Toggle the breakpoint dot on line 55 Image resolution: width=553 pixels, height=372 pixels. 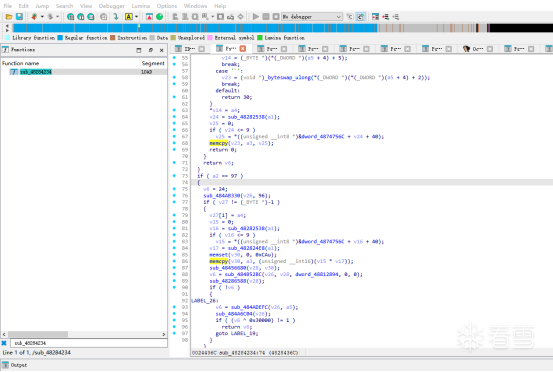174,57
